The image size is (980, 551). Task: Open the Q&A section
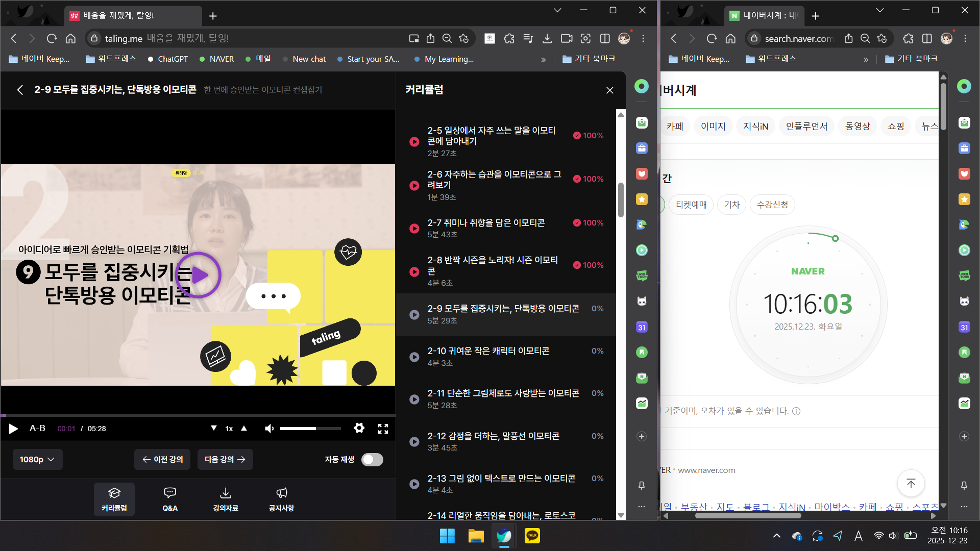tap(170, 499)
